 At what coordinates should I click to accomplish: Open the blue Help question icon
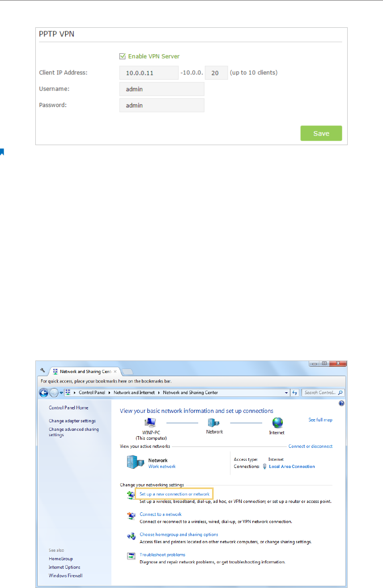[341, 403]
